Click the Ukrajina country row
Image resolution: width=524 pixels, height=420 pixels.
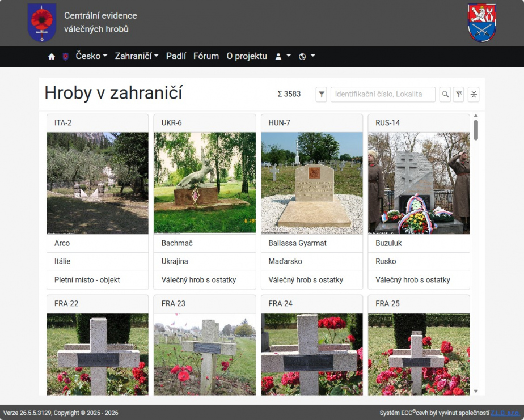click(205, 262)
